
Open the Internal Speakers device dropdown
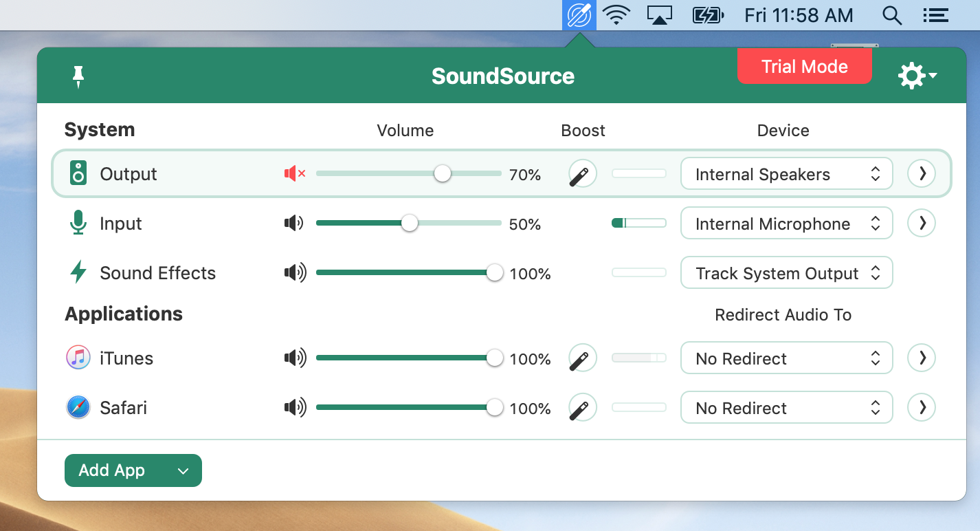click(786, 174)
